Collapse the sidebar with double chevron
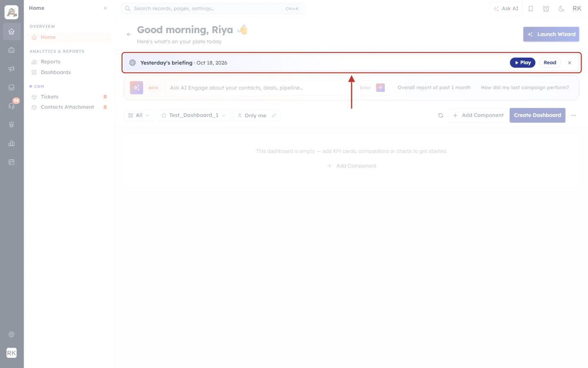The width and height of the screenshot is (588, 368). (105, 8)
